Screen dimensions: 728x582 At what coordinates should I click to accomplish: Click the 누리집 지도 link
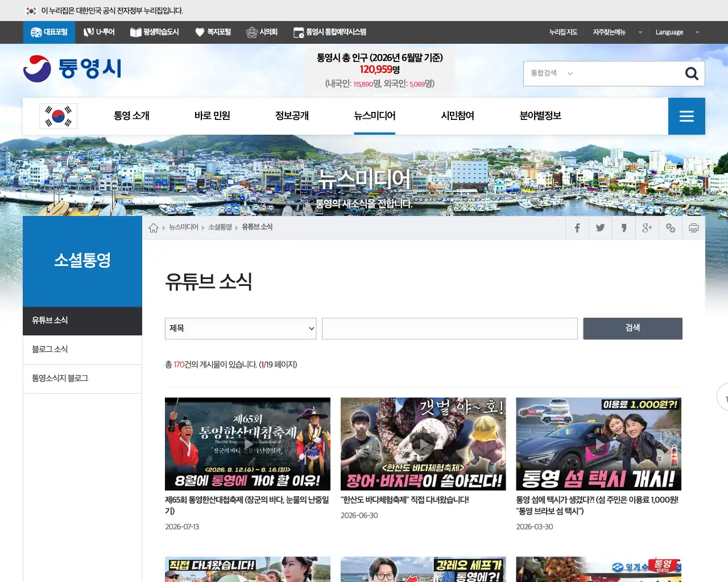[563, 32]
